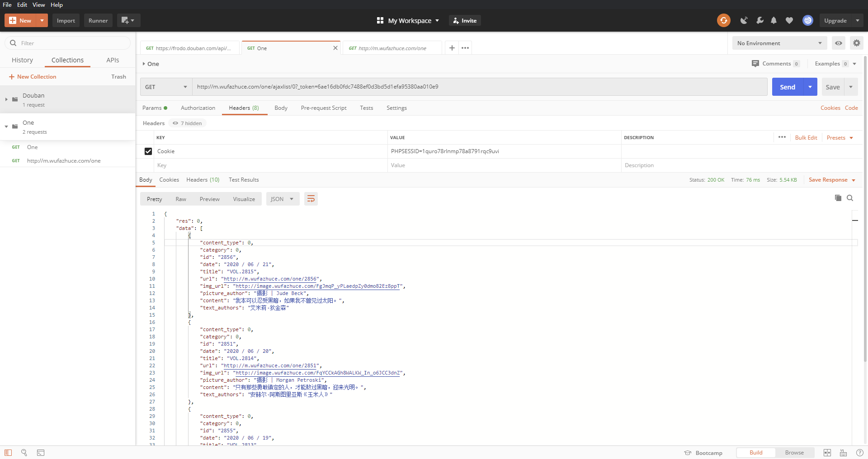This screenshot has width=868, height=459.
Task: Open the Postman console icon
Action: coord(41,452)
